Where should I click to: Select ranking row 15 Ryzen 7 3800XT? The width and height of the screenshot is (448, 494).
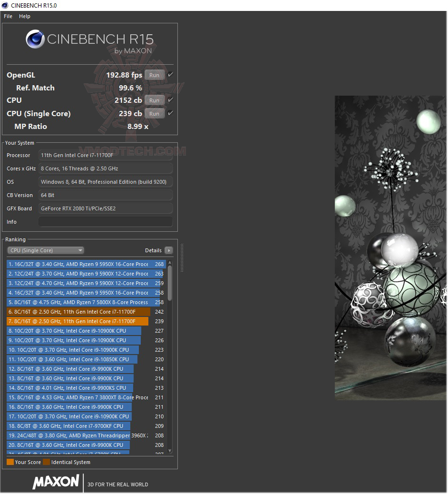86,397
